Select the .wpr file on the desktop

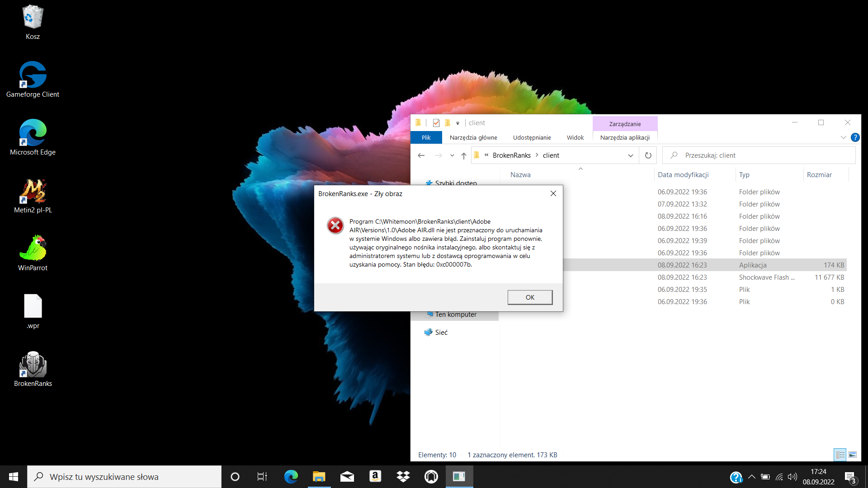33,311
